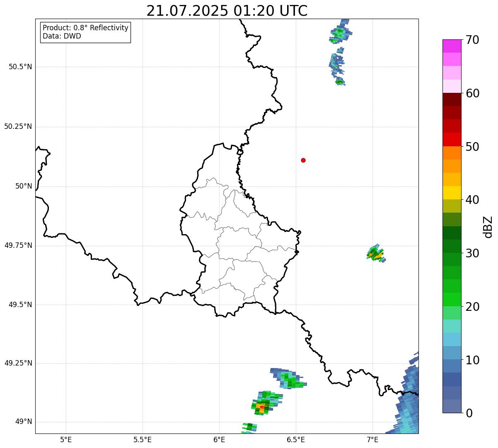Click the colorbar tick label 40
This screenshot has height=448, width=498.
click(x=472, y=200)
